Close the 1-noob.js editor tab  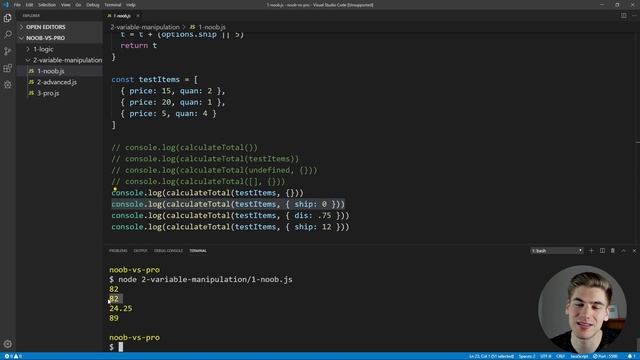[x=138, y=16]
